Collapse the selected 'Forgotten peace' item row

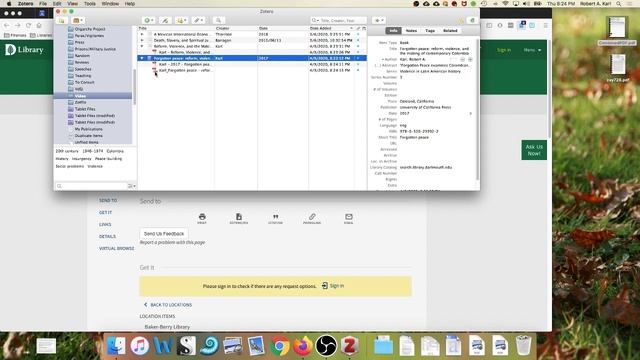click(142, 58)
